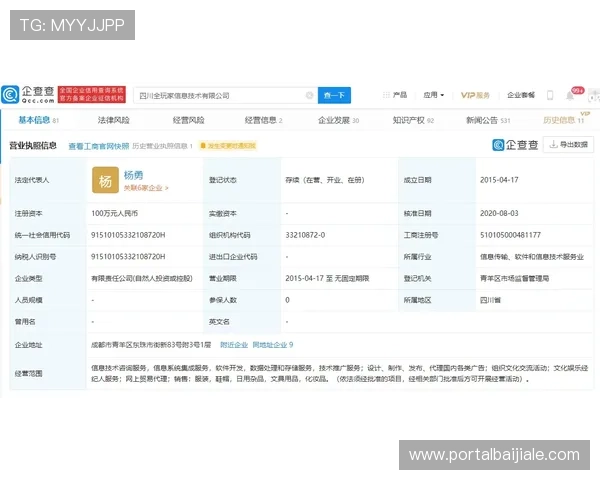Switch to 经营信息 tab
The image size is (600, 480).
coord(263,120)
